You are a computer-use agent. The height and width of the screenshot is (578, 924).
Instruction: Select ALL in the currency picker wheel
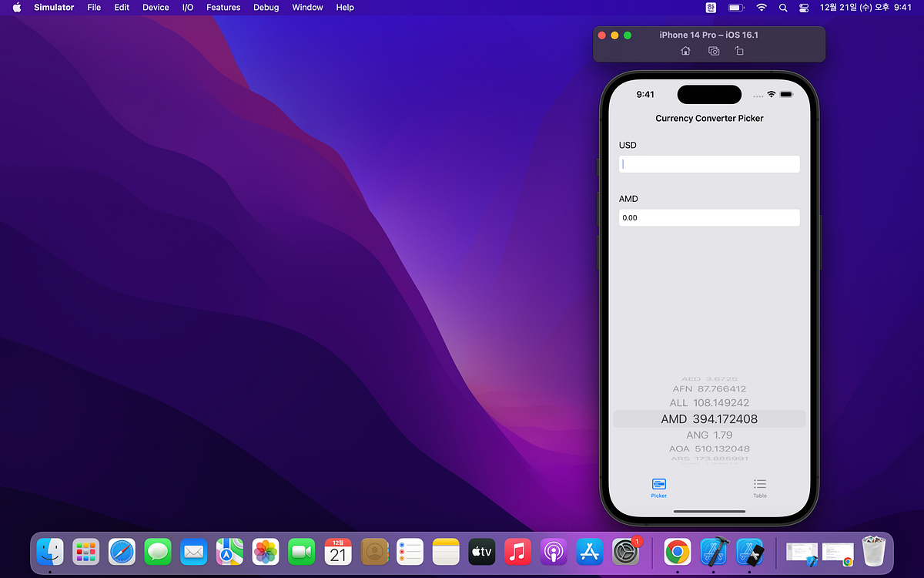click(708, 402)
